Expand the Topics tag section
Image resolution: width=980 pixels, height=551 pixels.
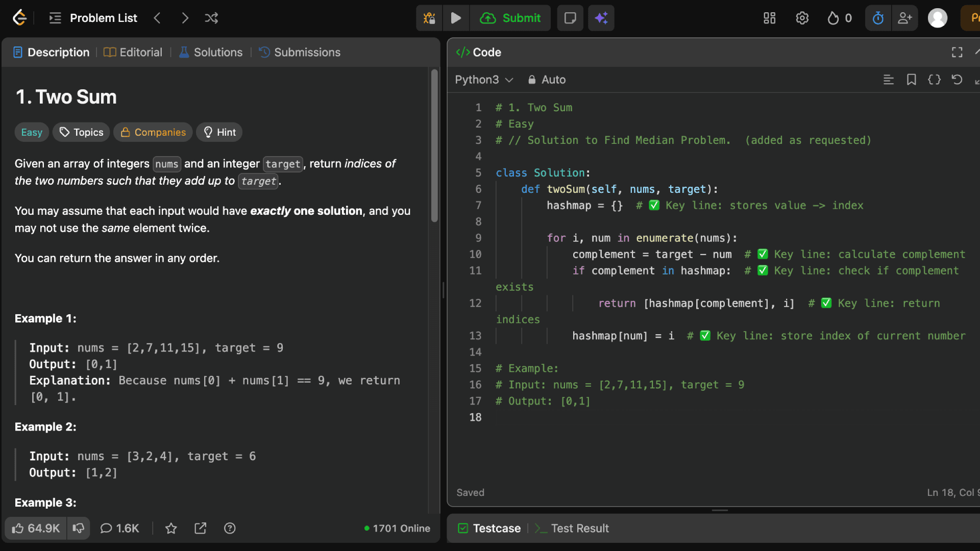(82, 132)
